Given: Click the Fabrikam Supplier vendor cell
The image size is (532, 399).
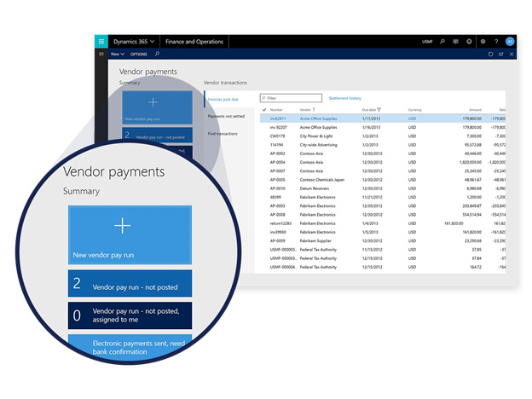Looking at the screenshot, I should pos(315,241).
